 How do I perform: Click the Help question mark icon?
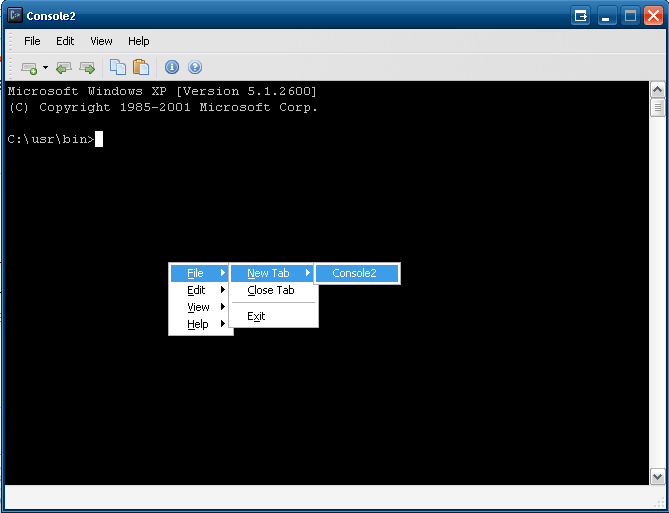[195, 67]
